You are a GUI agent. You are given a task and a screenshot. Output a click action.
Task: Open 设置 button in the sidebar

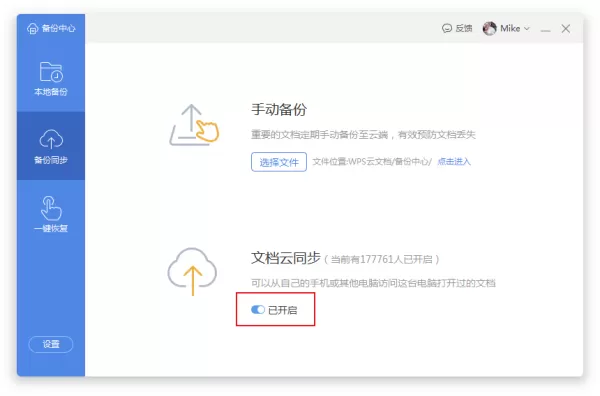[x=51, y=344]
